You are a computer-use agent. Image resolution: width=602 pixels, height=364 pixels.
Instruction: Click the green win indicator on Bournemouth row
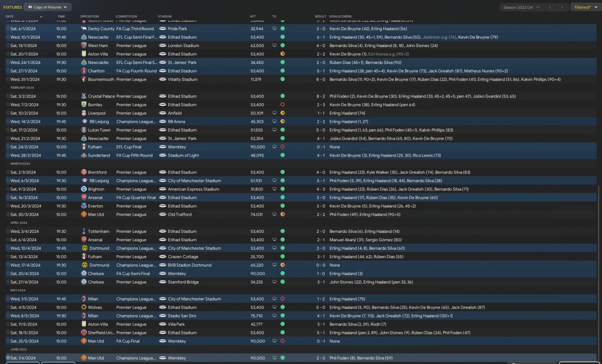(x=283, y=79)
